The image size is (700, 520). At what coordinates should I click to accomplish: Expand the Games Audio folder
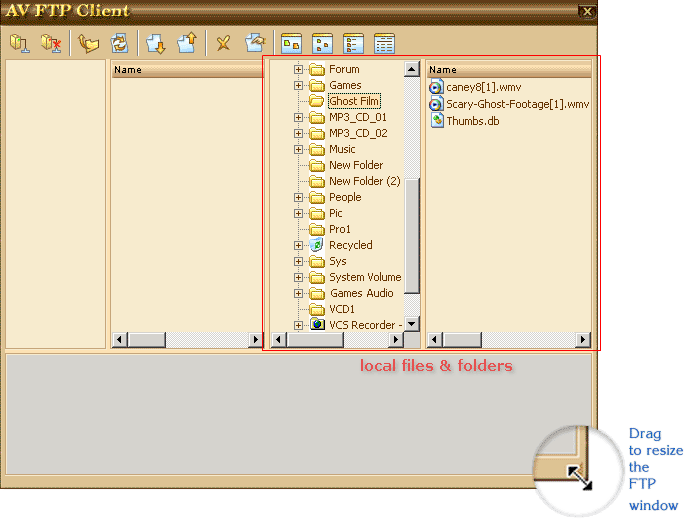point(298,293)
